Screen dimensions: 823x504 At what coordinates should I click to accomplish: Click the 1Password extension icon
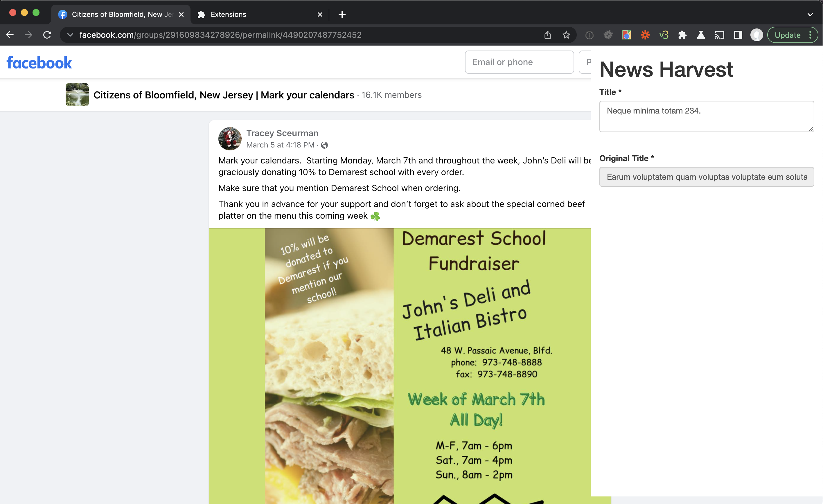click(590, 35)
